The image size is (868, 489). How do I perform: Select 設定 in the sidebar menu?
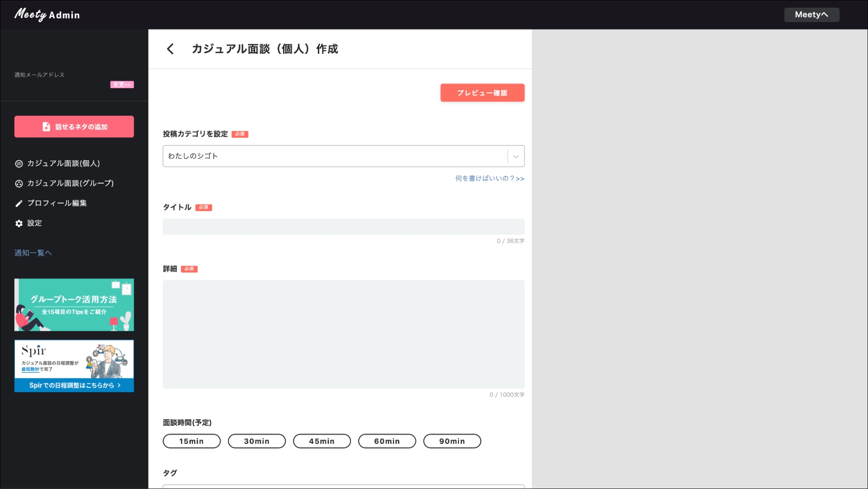(x=34, y=223)
